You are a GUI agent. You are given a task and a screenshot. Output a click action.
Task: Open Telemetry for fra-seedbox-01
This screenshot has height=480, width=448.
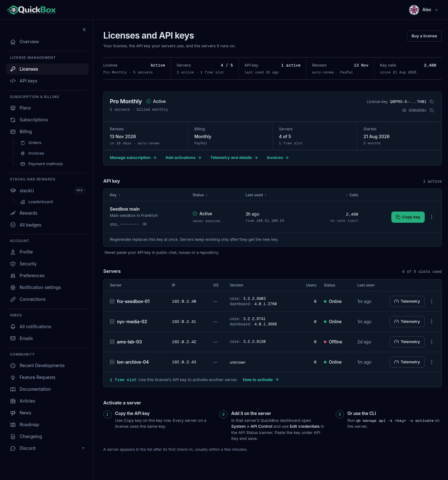[407, 301]
